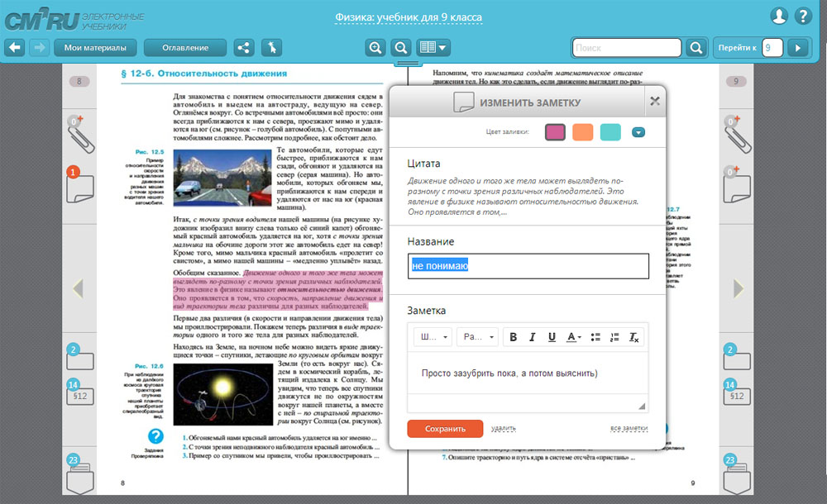
Task: Open the help question mark icon
Action: tap(803, 16)
